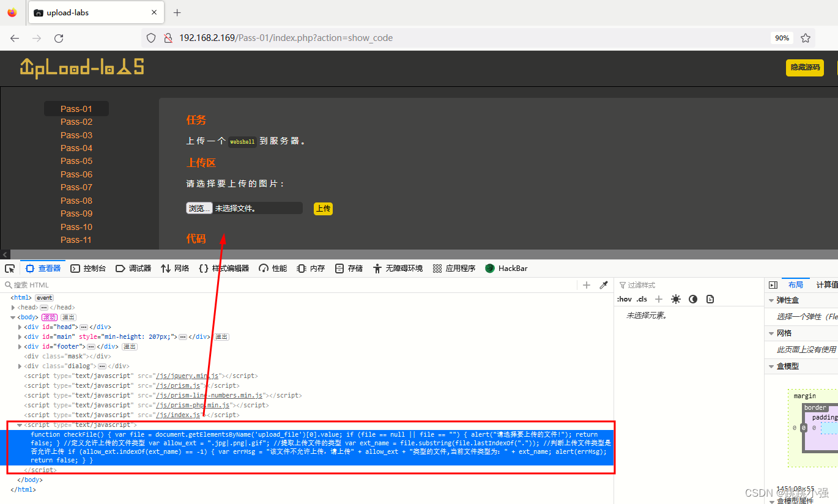Bookmark this page with star icon

pos(806,38)
